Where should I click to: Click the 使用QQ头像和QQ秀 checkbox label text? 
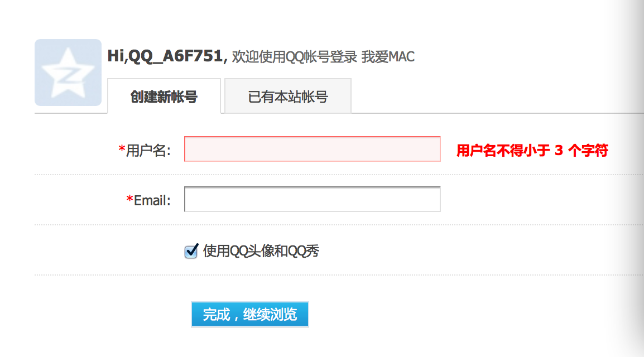click(261, 251)
